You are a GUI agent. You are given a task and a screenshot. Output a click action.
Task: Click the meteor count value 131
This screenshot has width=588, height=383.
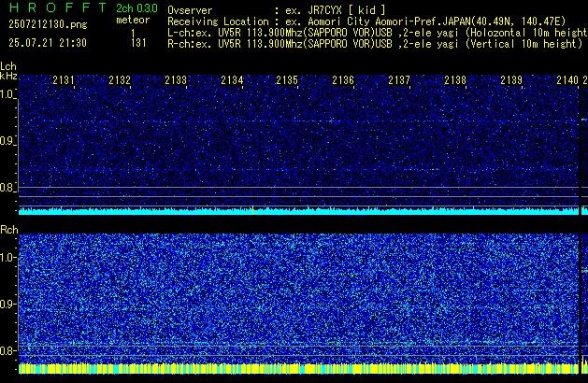138,43
